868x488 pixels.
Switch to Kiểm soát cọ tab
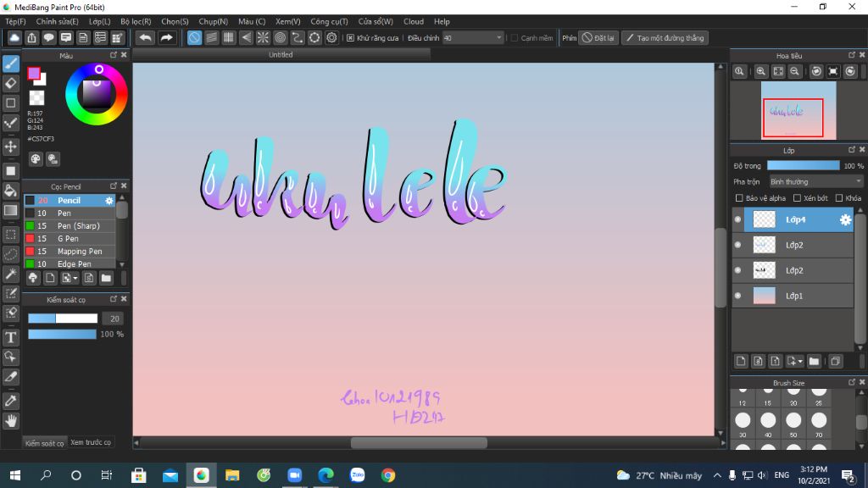click(44, 442)
